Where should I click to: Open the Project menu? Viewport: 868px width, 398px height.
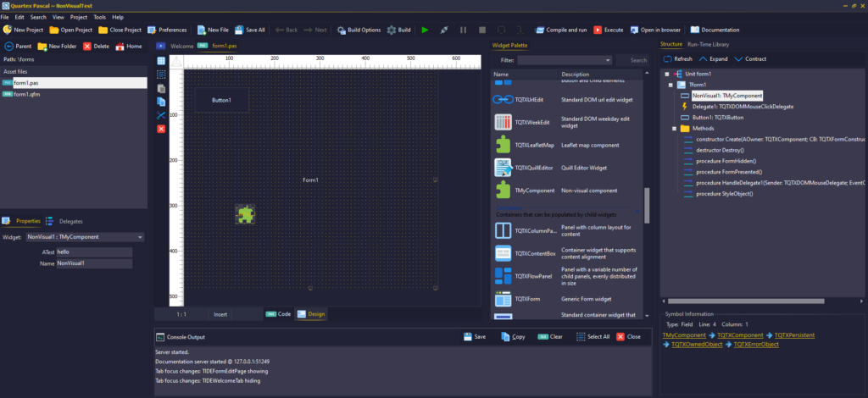78,17
